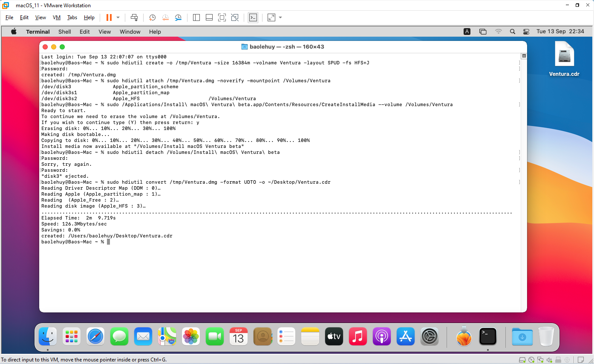The height and width of the screenshot is (364, 594).
Task: Take a snapshot of the virtual machine
Action: coord(153,17)
